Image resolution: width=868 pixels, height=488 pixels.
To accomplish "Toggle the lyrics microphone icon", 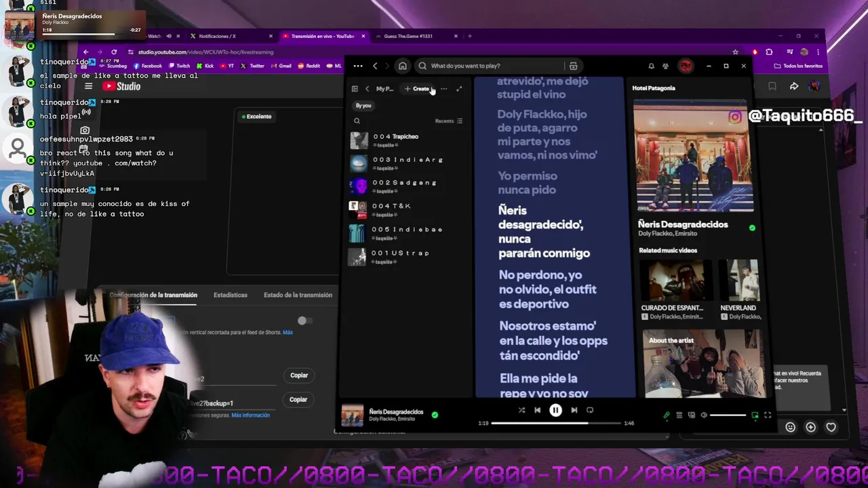I will pyautogui.click(x=667, y=415).
